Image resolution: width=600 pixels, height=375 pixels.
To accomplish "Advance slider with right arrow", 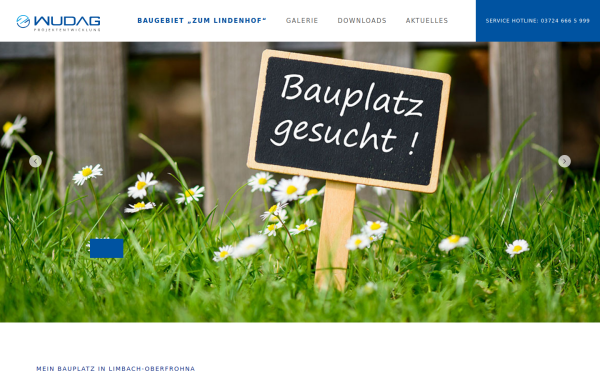I will click(564, 161).
